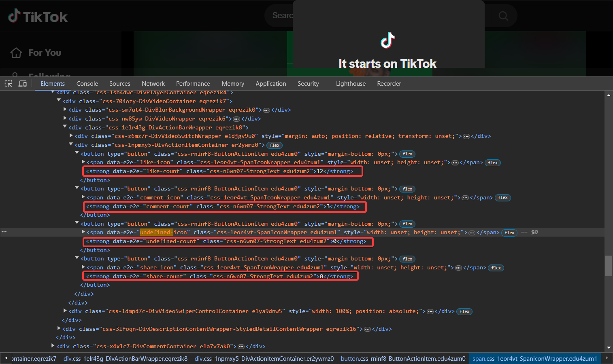Viewport: 613px width, 364px height.
Task: Expand the comment-icon span element
Action: click(83, 197)
